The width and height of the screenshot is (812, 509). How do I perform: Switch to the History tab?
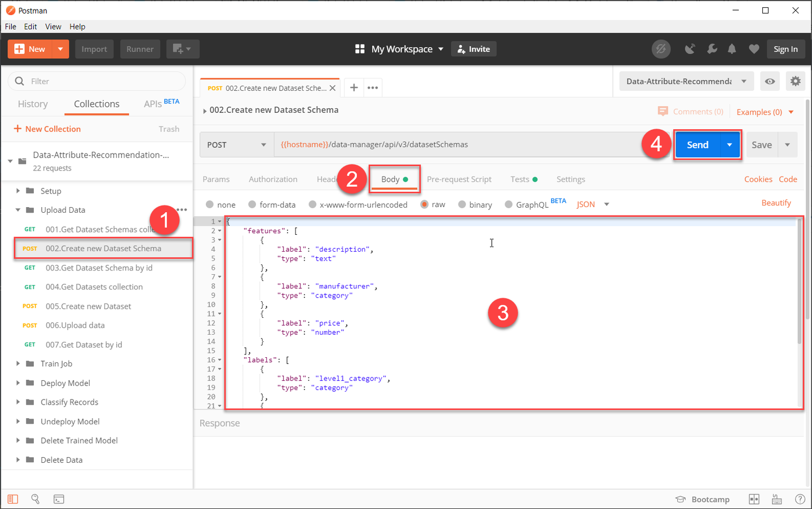coord(33,104)
